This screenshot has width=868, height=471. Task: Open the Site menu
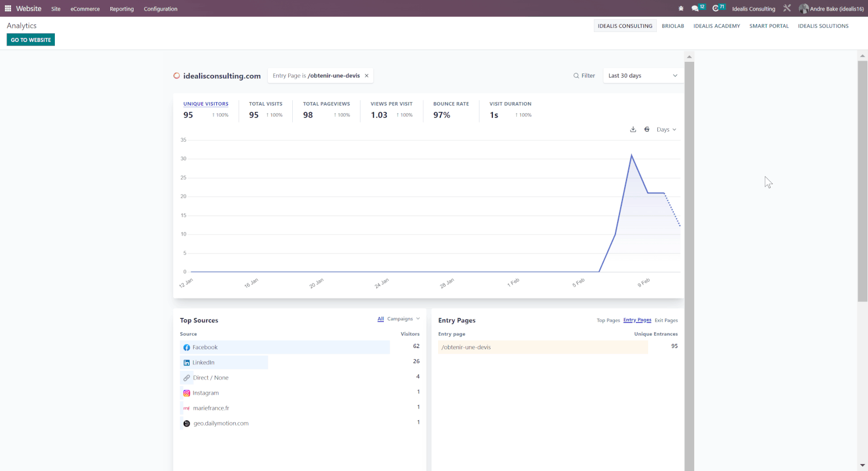click(56, 9)
